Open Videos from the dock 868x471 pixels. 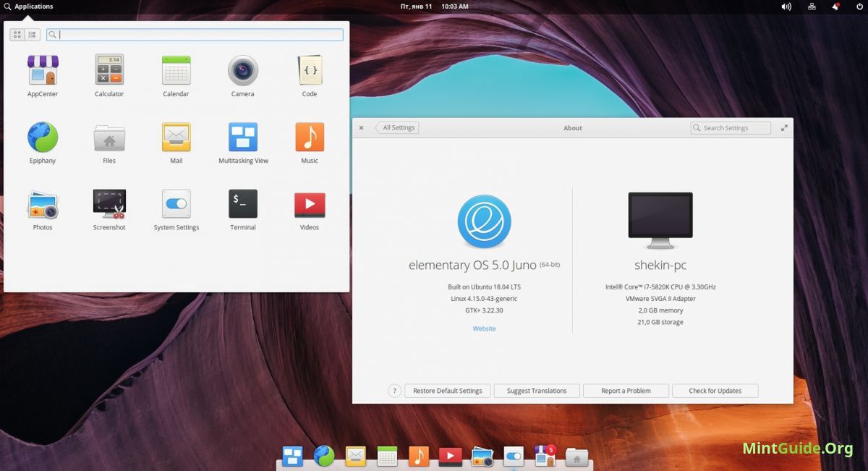[x=450, y=456]
